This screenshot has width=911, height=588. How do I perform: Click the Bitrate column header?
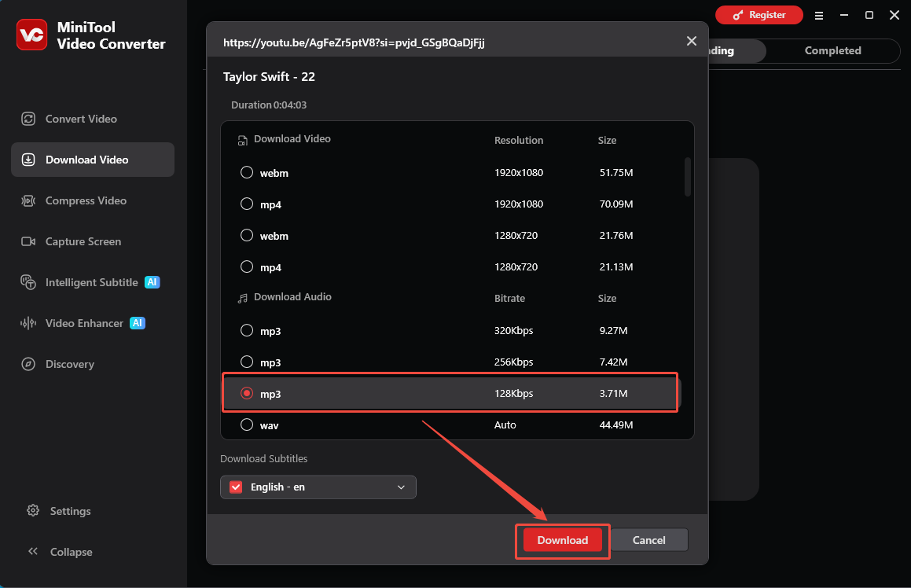click(x=509, y=298)
